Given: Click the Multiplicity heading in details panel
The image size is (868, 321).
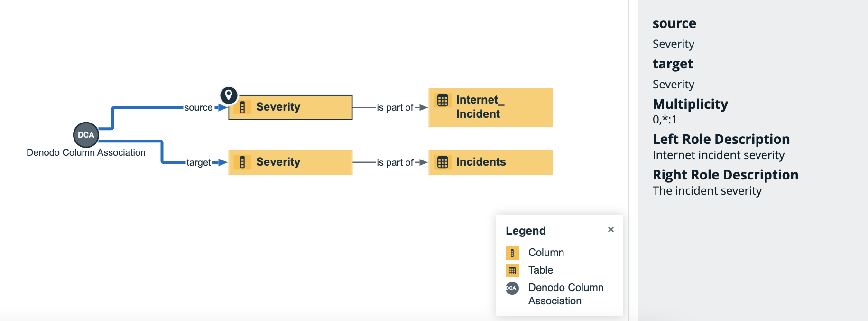Looking at the screenshot, I should coord(690,104).
